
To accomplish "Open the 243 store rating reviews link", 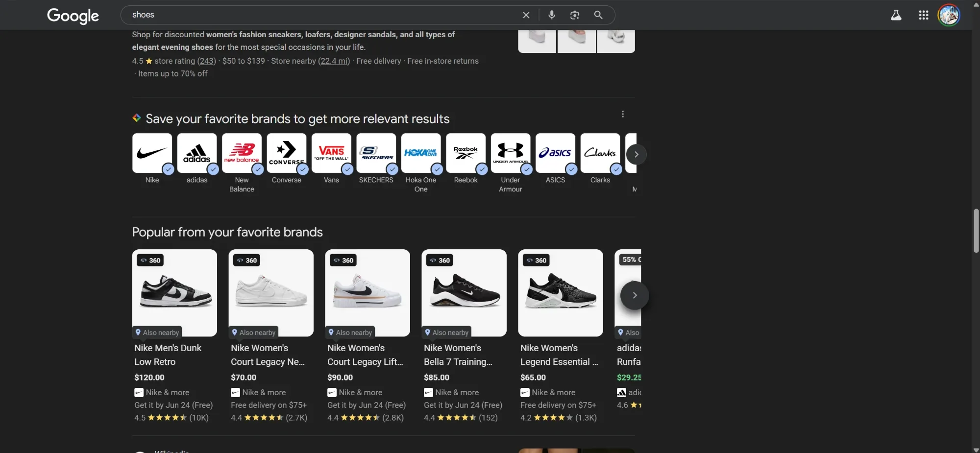I will click(x=207, y=61).
